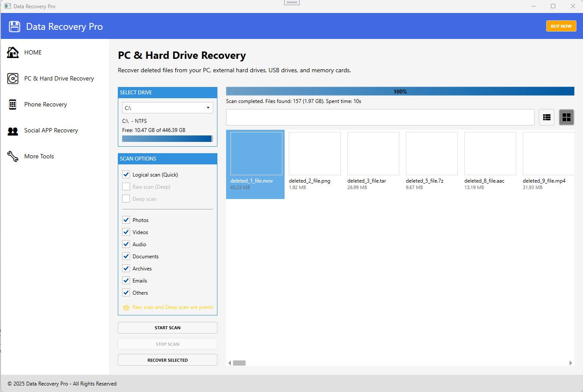Uncheck the Photos file type checkbox

[126, 220]
